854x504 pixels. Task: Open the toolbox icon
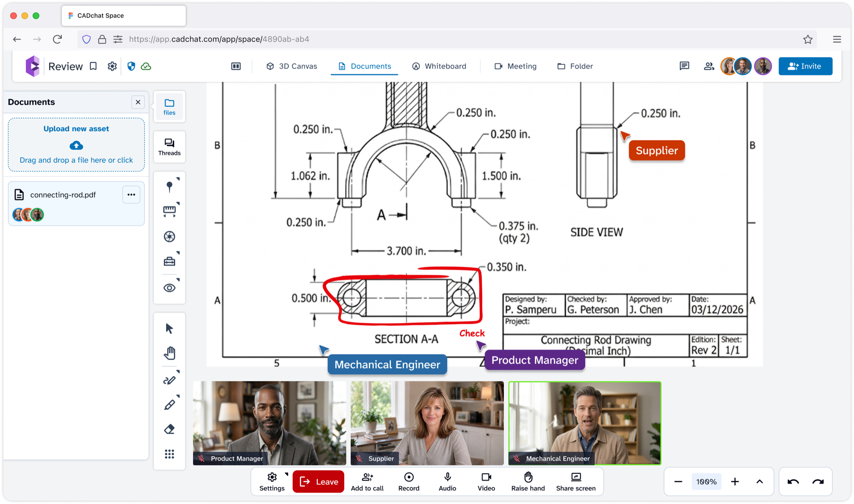170,261
